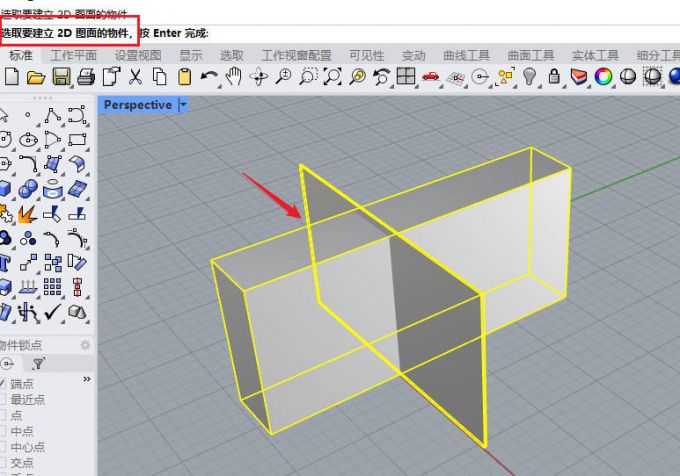Open the 设置视图 tab

(138, 55)
